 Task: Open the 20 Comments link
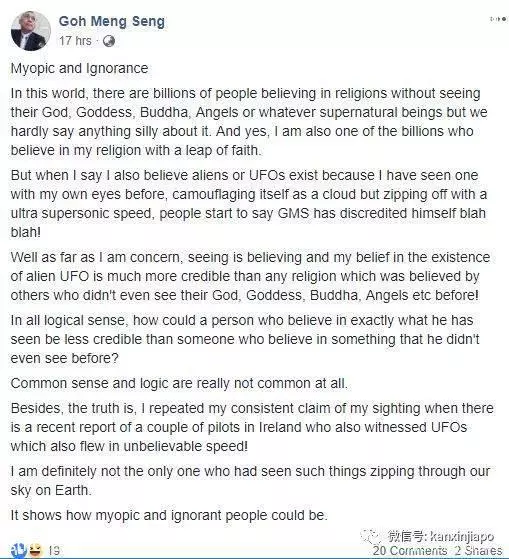point(410,551)
